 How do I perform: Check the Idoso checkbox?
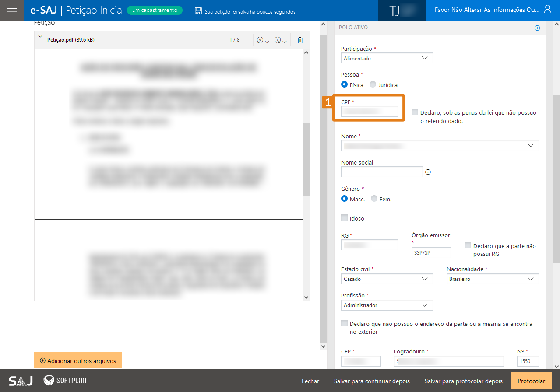[x=345, y=218]
